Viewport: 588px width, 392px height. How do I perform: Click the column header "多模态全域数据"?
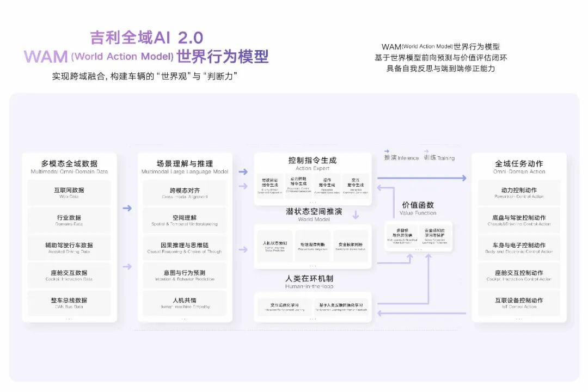point(69,163)
